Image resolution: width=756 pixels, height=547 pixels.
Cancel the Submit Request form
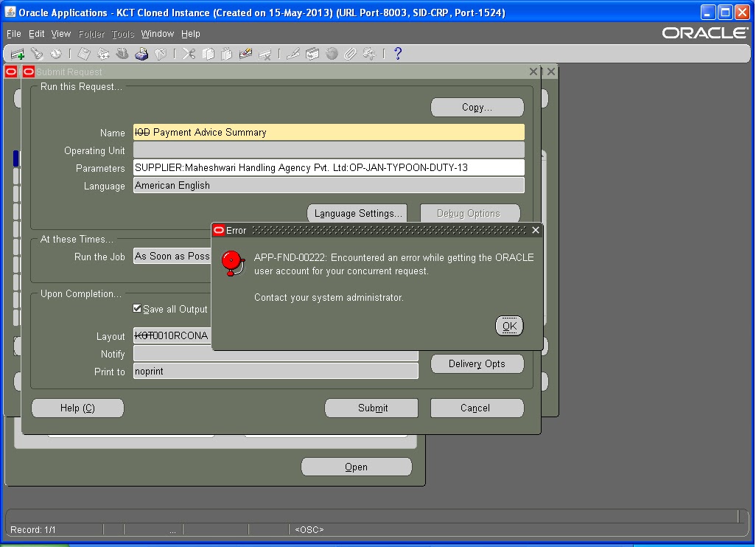pos(477,408)
